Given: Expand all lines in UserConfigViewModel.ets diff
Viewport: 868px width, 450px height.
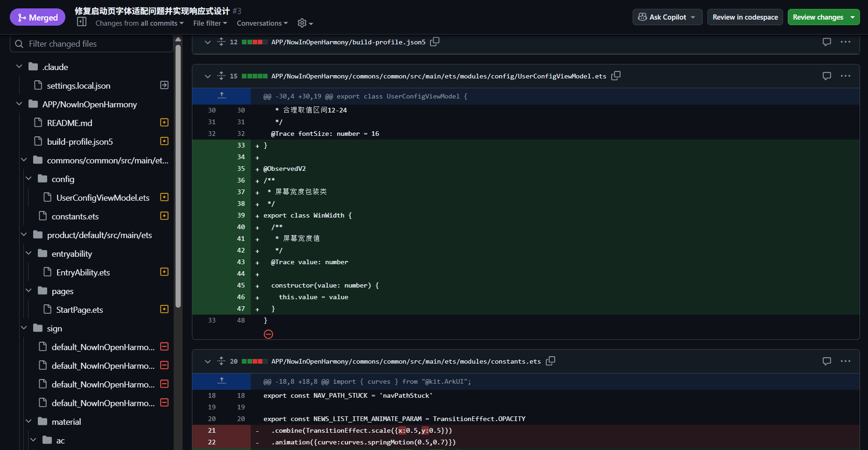Looking at the screenshot, I should 221,76.
